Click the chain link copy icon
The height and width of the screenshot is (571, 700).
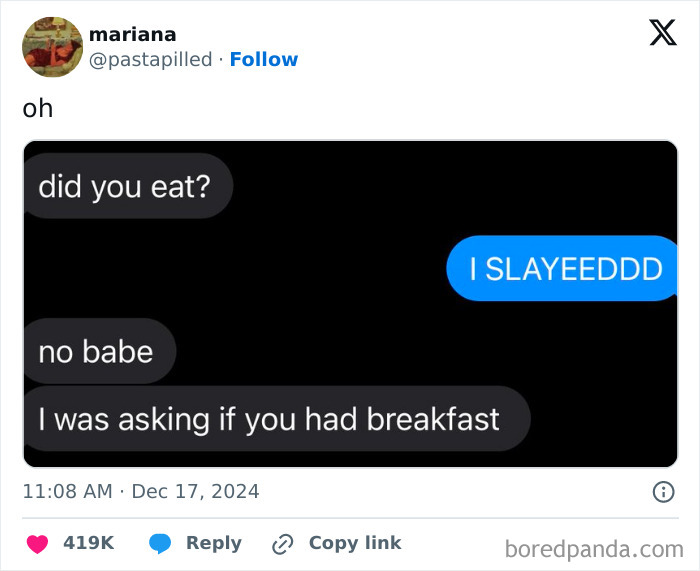[283, 544]
